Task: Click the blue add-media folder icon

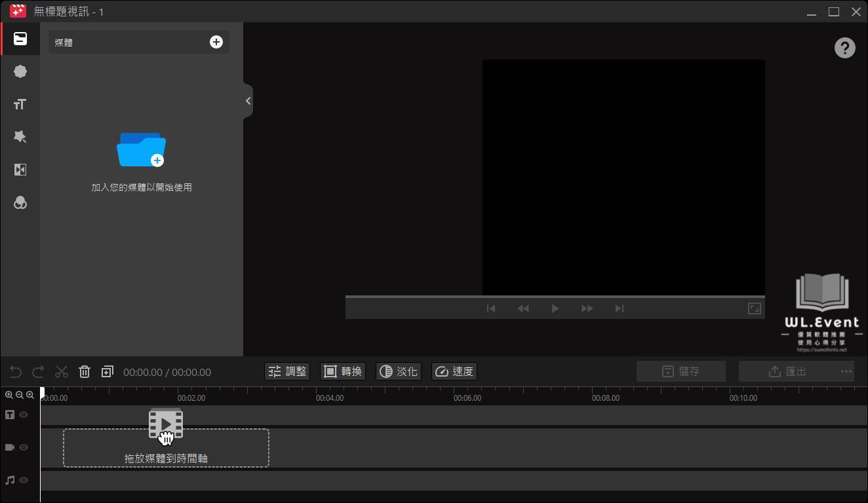Action: click(x=141, y=149)
